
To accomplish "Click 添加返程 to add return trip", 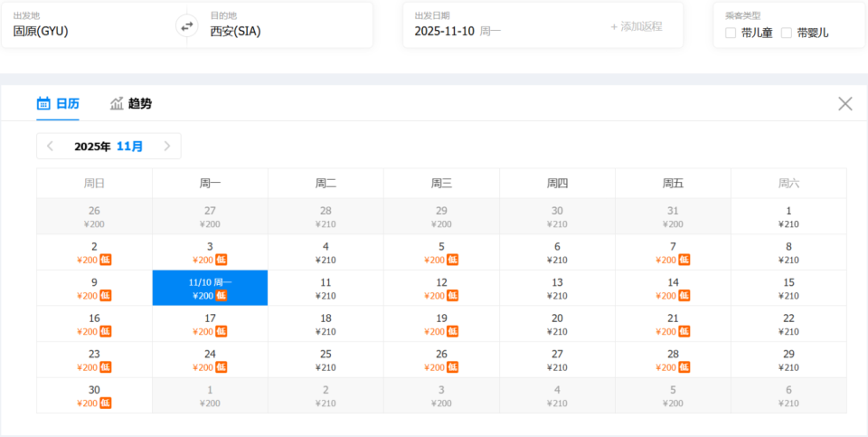I will (637, 26).
